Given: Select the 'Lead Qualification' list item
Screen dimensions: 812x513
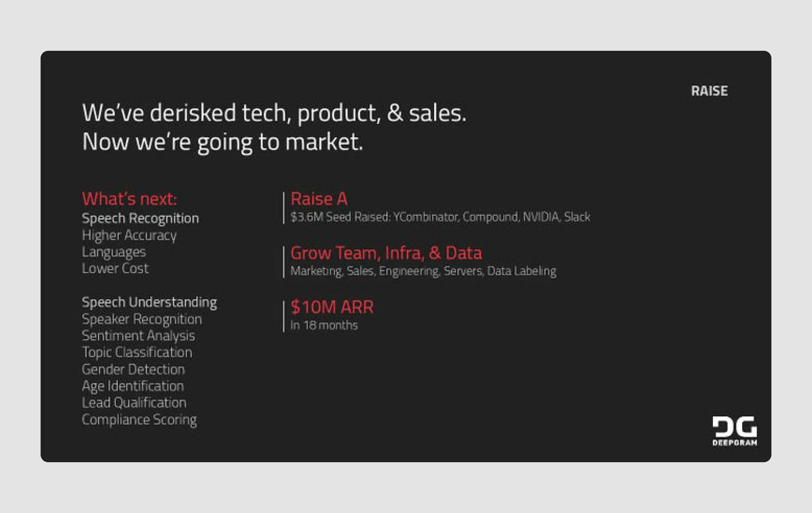Looking at the screenshot, I should pyautogui.click(x=134, y=403).
